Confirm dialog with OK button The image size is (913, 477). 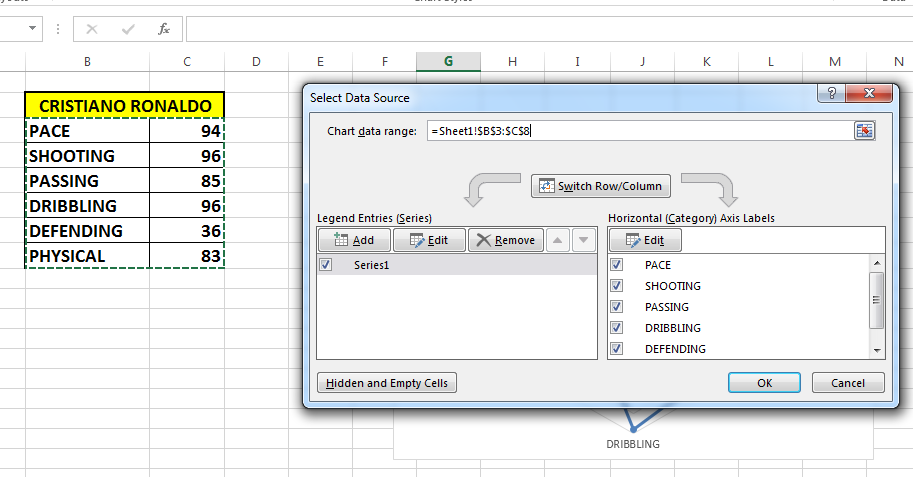pos(765,383)
